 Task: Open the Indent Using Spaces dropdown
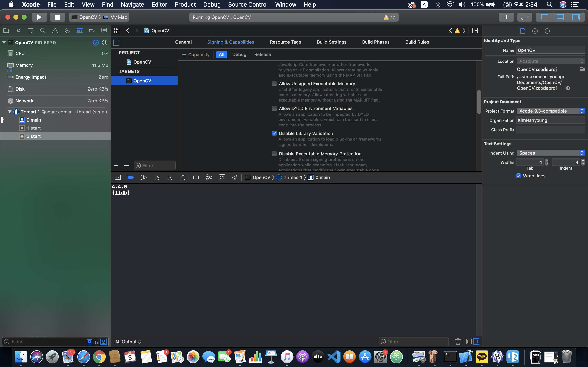coord(550,153)
